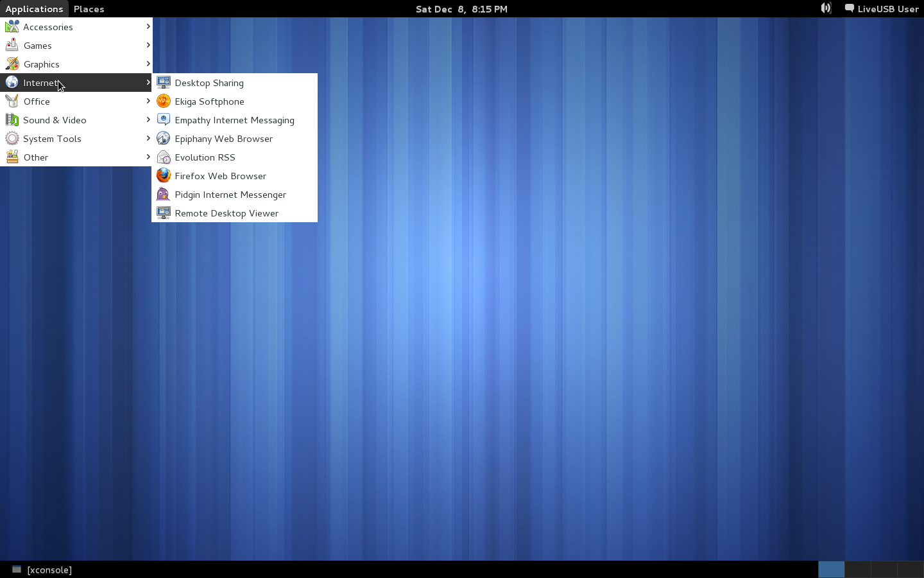
Task: Click the System Tools gear icon
Action: (x=12, y=138)
